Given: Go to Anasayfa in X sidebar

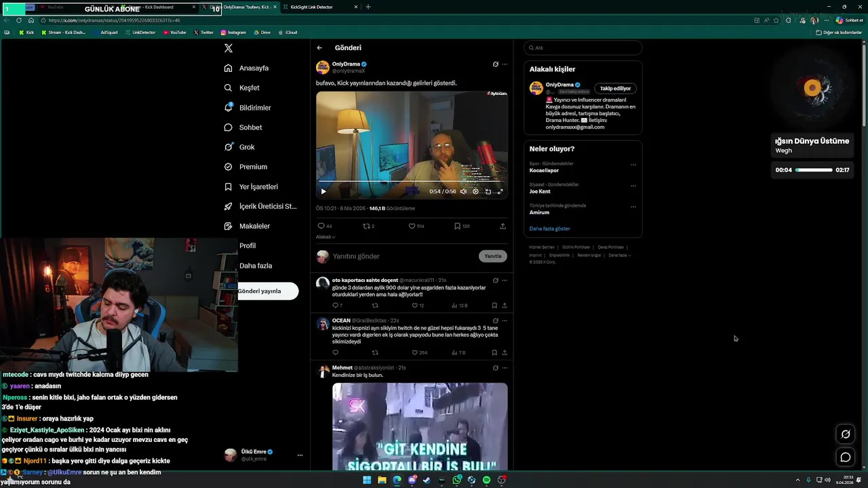Looking at the screenshot, I should (247, 68).
